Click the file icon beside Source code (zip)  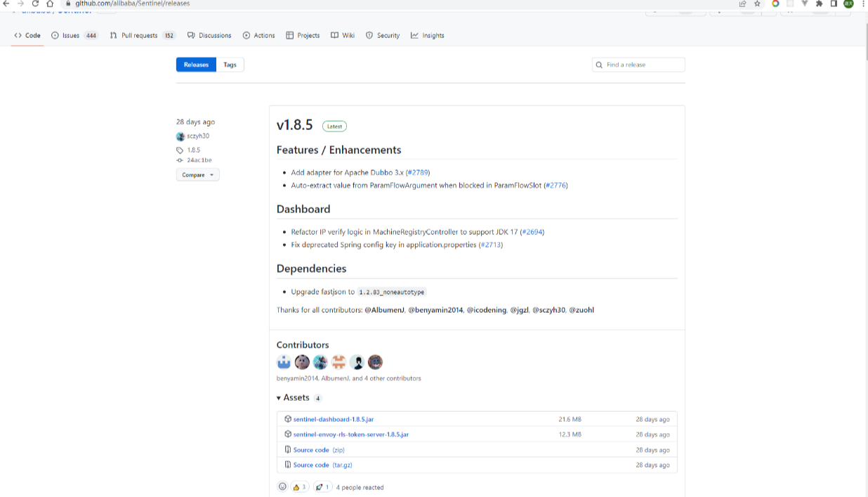point(288,450)
